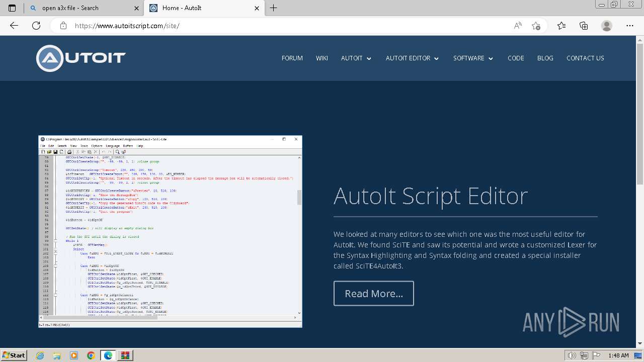
Task: Open Edge Settings and more menu
Action: (630, 26)
